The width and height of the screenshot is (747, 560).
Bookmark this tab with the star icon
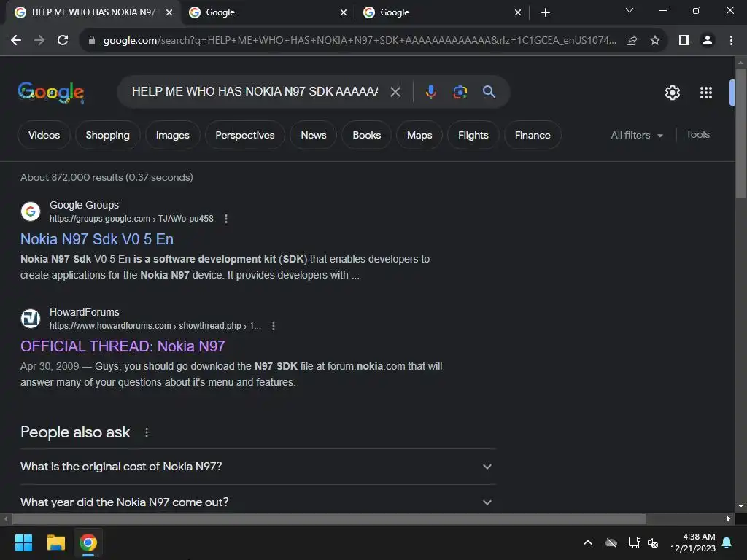point(655,41)
